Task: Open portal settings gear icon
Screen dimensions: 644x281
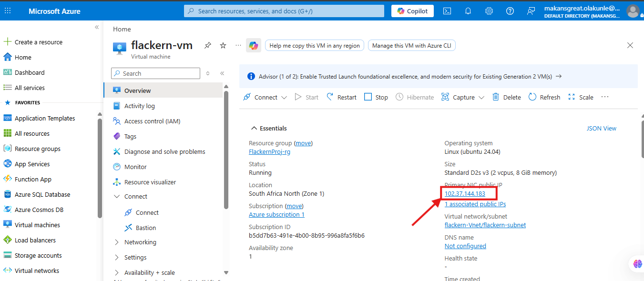Action: coord(489,11)
